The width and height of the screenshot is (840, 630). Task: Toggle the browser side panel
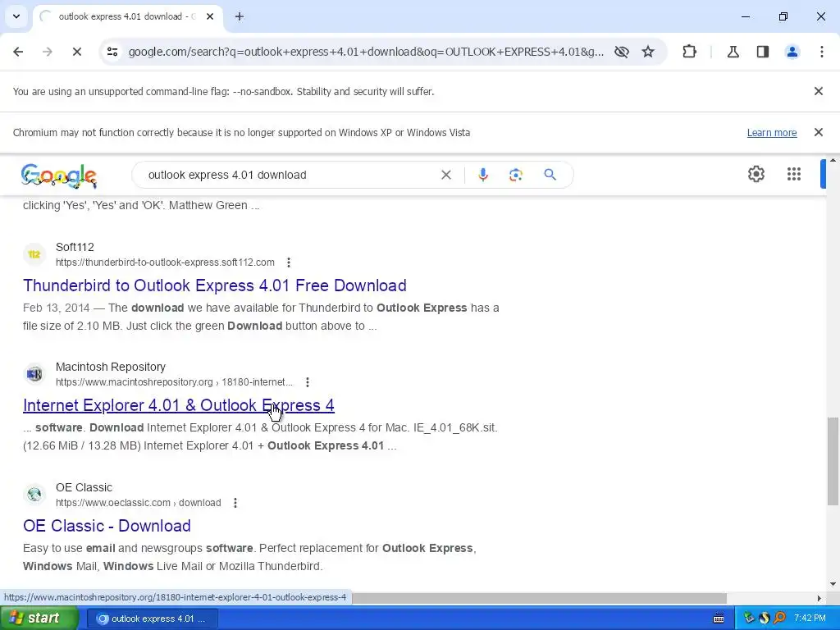click(763, 52)
